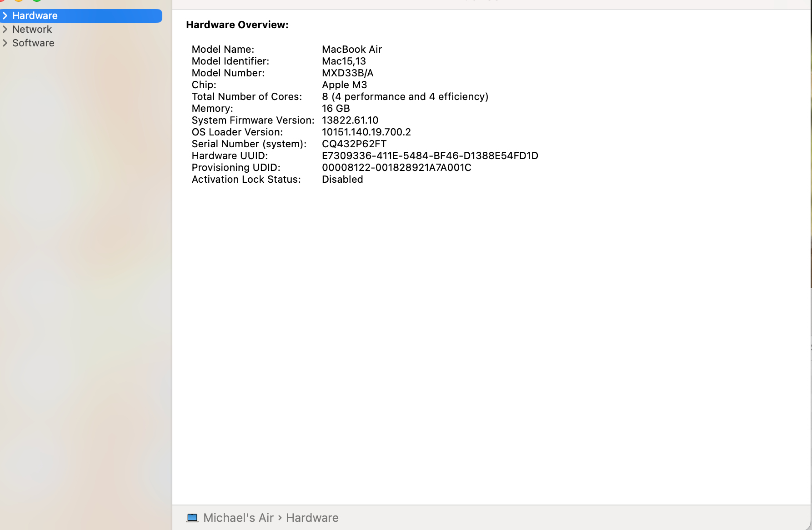Viewport: 812px width, 530px height.
Task: Click the "System Firmware Version:" label
Action: pos(253,120)
